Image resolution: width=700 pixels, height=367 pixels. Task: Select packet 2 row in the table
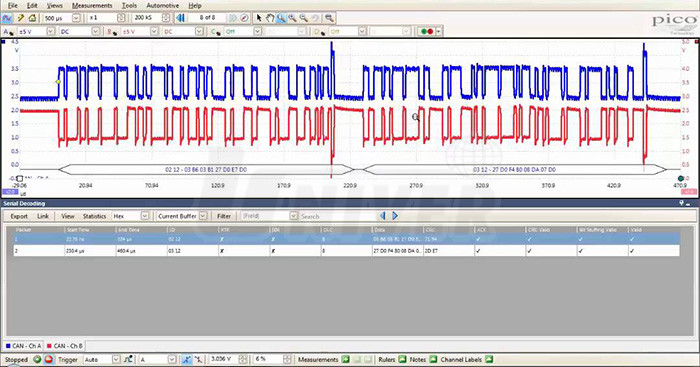click(x=346, y=251)
